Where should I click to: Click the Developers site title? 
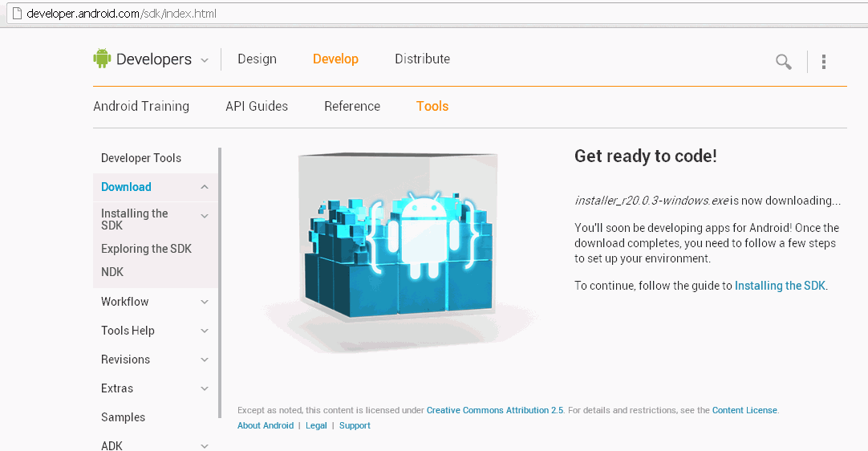pos(154,59)
